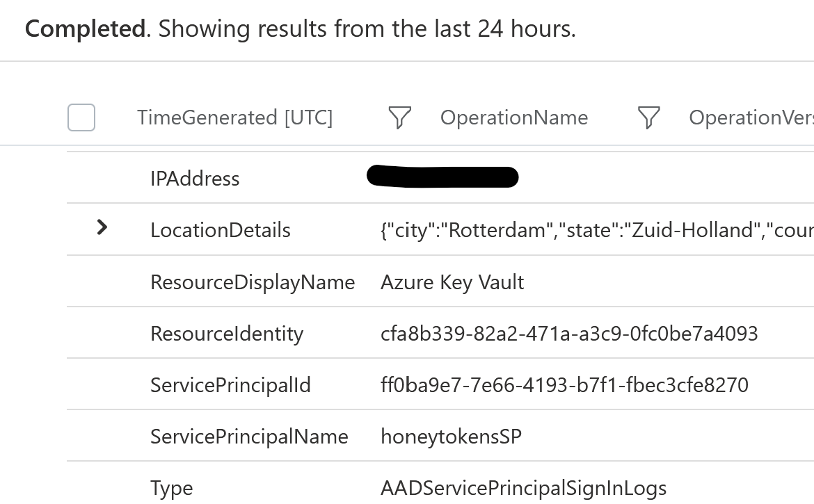The height and width of the screenshot is (504, 814).
Task: Click the OperationVersion column header
Action: coord(751,117)
